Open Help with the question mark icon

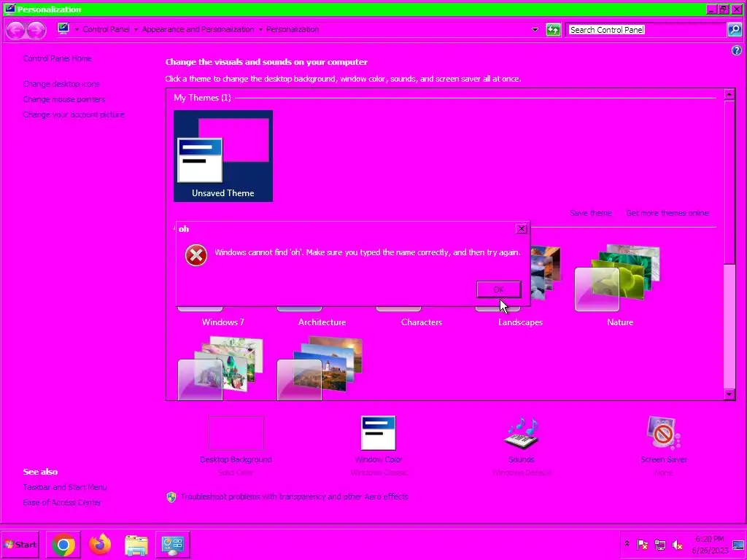737,50
